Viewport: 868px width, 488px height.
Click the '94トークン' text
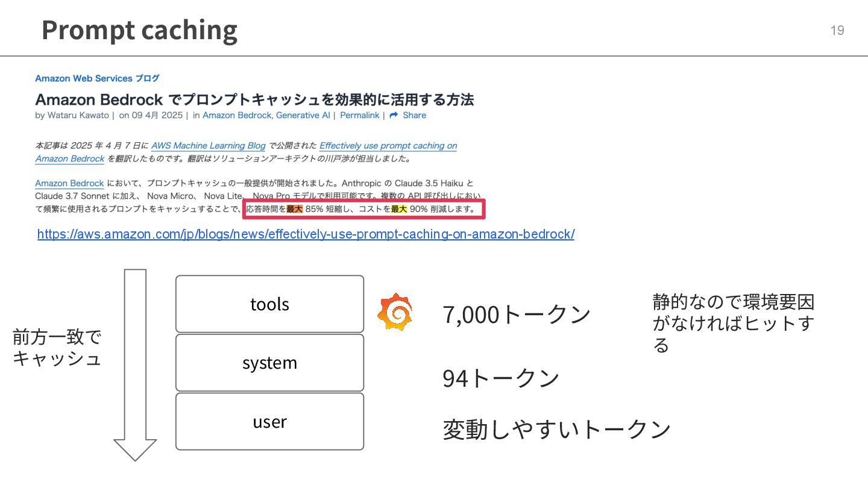click(501, 378)
